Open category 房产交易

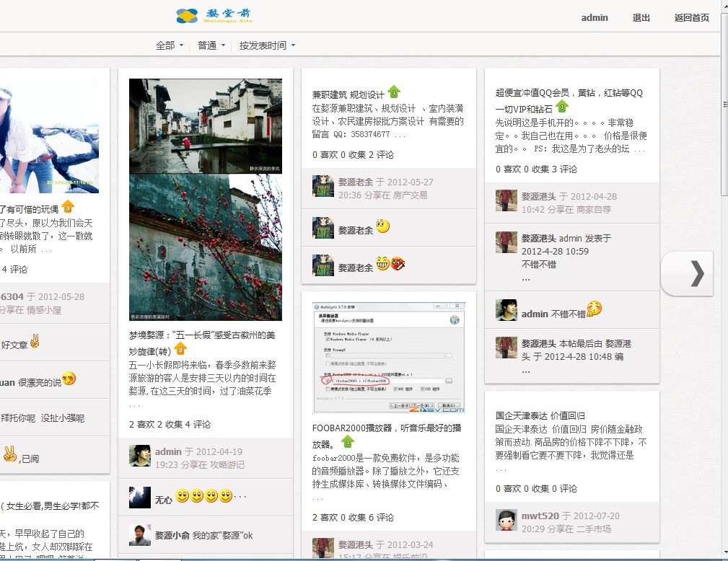click(410, 195)
